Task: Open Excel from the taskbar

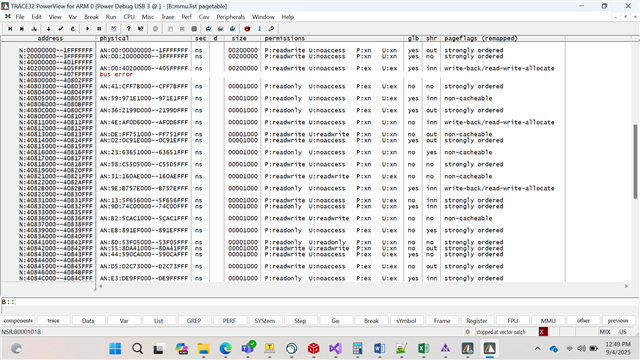Action: coord(423,349)
